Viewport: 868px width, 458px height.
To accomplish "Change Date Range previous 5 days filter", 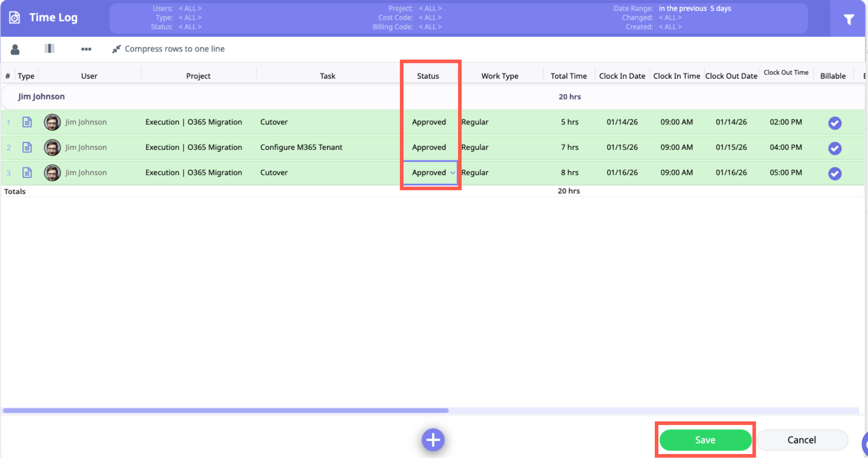I will [x=695, y=8].
